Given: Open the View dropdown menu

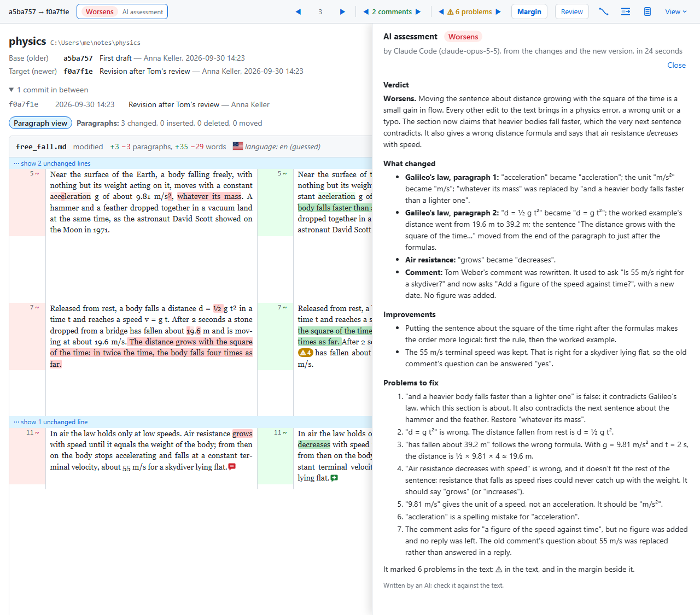Looking at the screenshot, I should pyautogui.click(x=676, y=11).
